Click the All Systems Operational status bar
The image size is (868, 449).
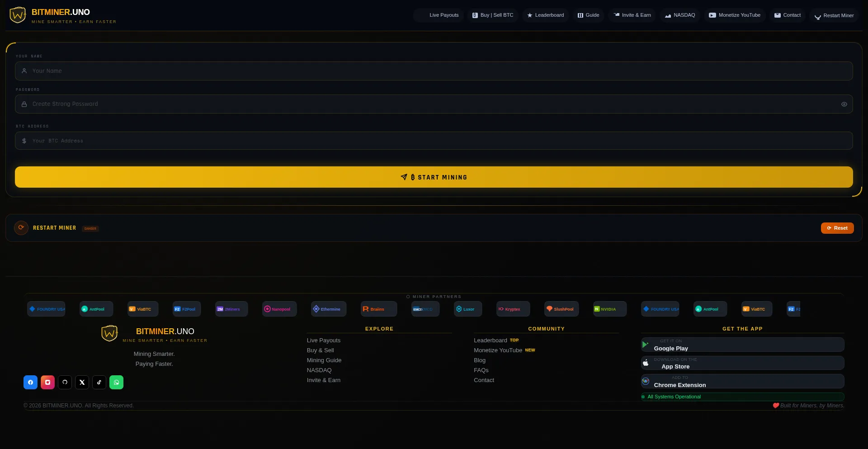[x=742, y=397]
